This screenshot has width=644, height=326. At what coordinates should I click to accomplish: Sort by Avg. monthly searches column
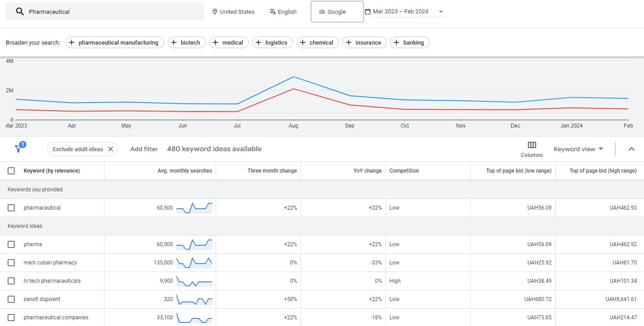point(185,171)
